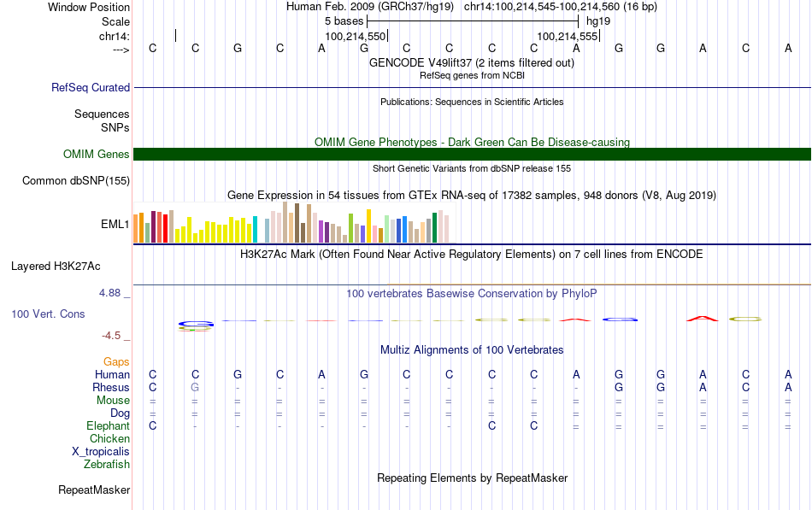Click 'Publications: Sequences in Scientific Articles' title
This screenshot has width=812, height=510.
[x=472, y=102]
